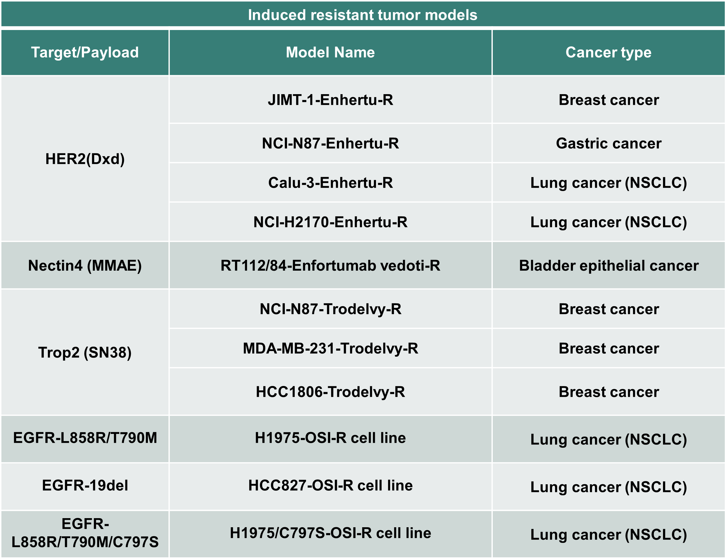Viewport: 728px width, 560px height.
Task: Select the H1975/C797S-OSI-R cell line entry
Action: coord(330,533)
